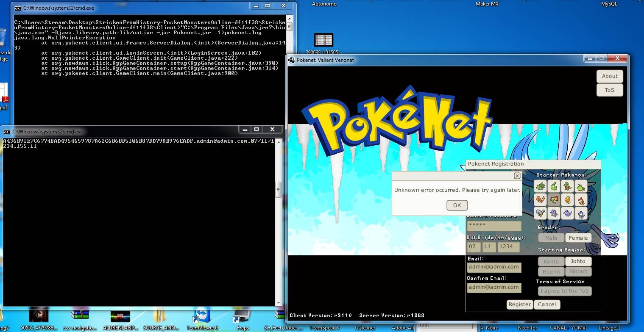This screenshot has height=332, width=644.
Task: Click the confirm password field
Action: 494,226
